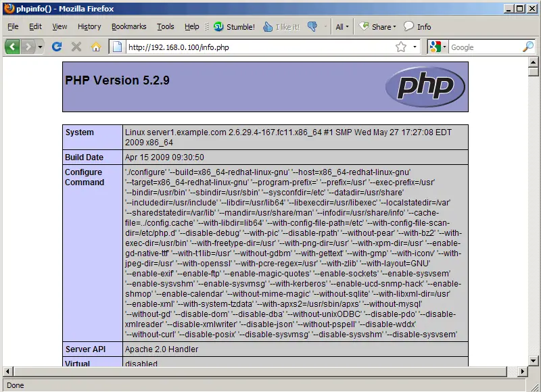Click the thumbs-up I like it! button
Viewport: 541px width, 392px height.
tap(281, 26)
